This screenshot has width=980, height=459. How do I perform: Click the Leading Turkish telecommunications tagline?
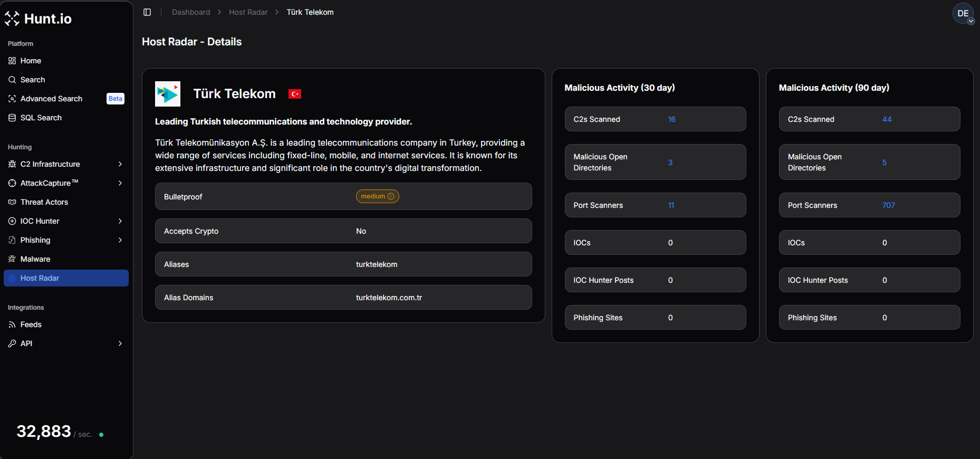click(283, 122)
